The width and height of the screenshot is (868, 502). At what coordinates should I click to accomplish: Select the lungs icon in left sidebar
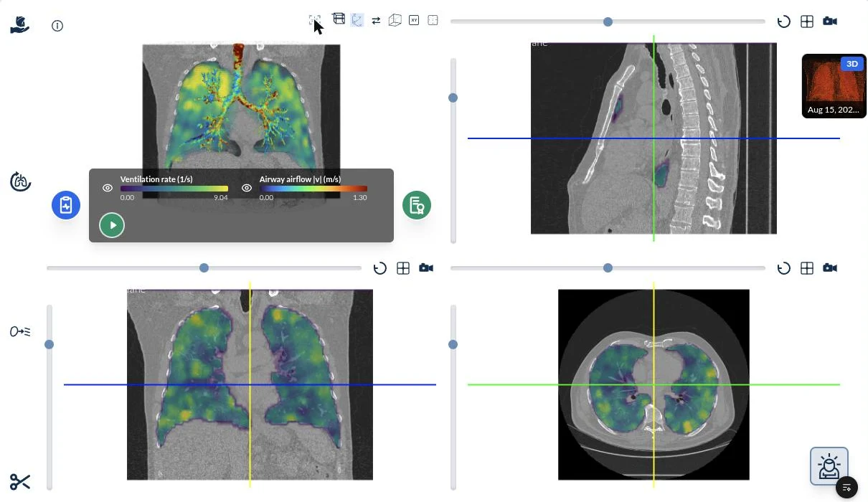coord(21,181)
